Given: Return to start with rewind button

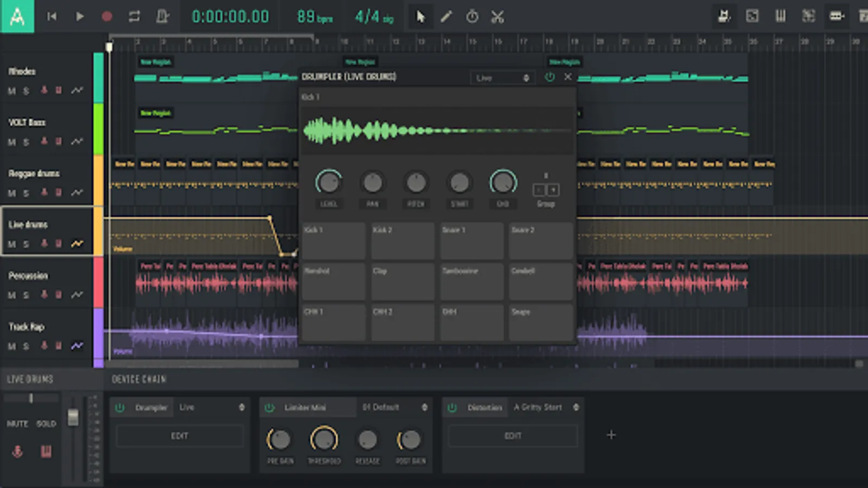Looking at the screenshot, I should click(x=52, y=17).
